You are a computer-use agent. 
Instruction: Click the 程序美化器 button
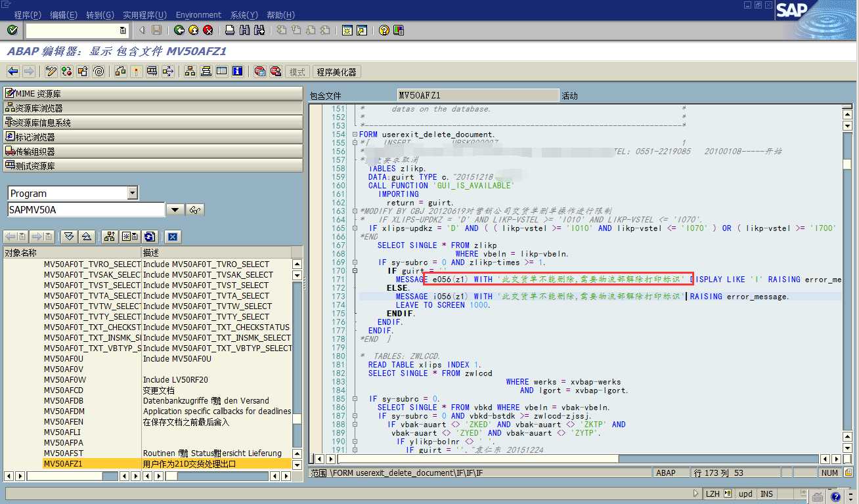pos(336,72)
